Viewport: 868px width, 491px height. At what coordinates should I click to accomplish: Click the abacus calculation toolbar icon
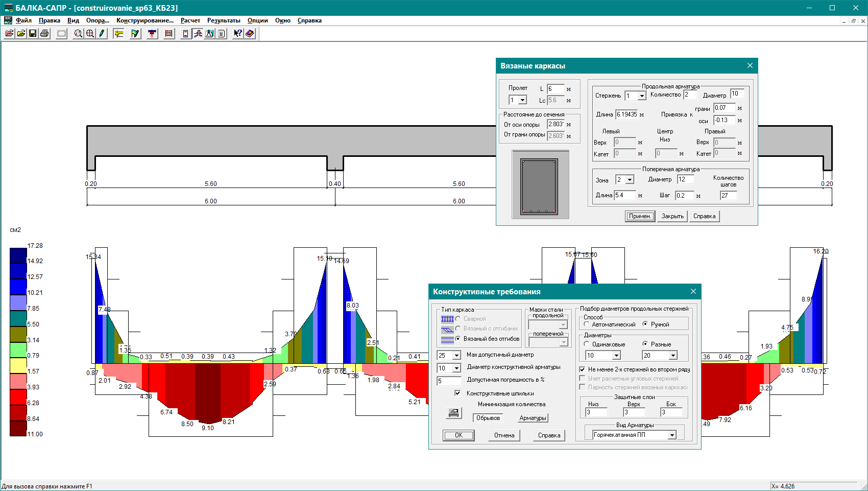click(168, 34)
